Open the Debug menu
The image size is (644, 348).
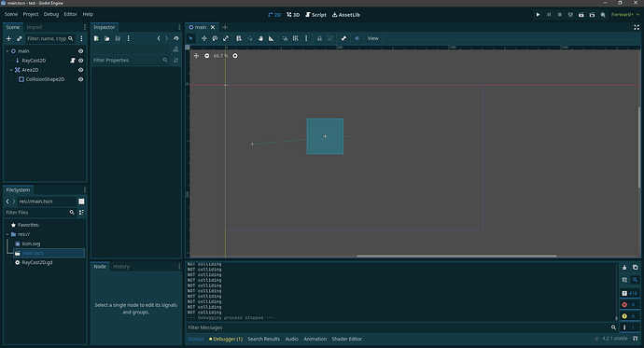51,14
